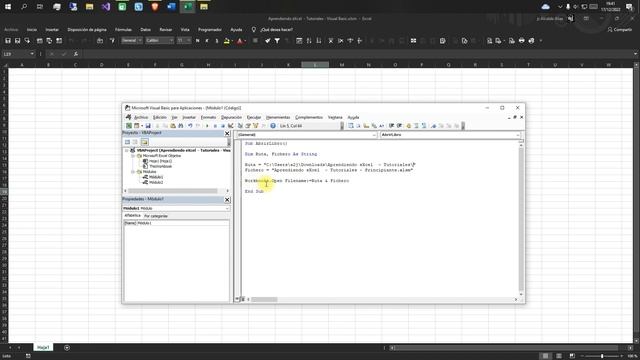The width and height of the screenshot is (640, 360).
Task: Click the (Name) Módulo1 property field
Action: point(176,223)
